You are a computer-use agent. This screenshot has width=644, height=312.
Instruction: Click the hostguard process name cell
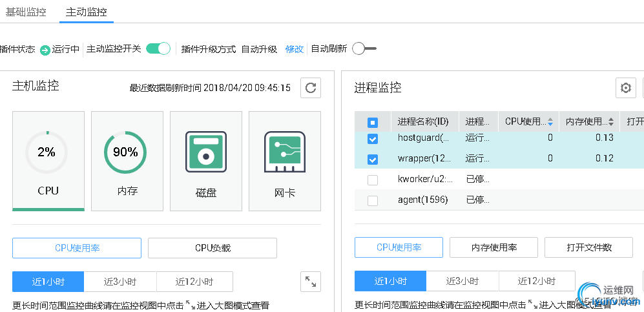[424, 138]
